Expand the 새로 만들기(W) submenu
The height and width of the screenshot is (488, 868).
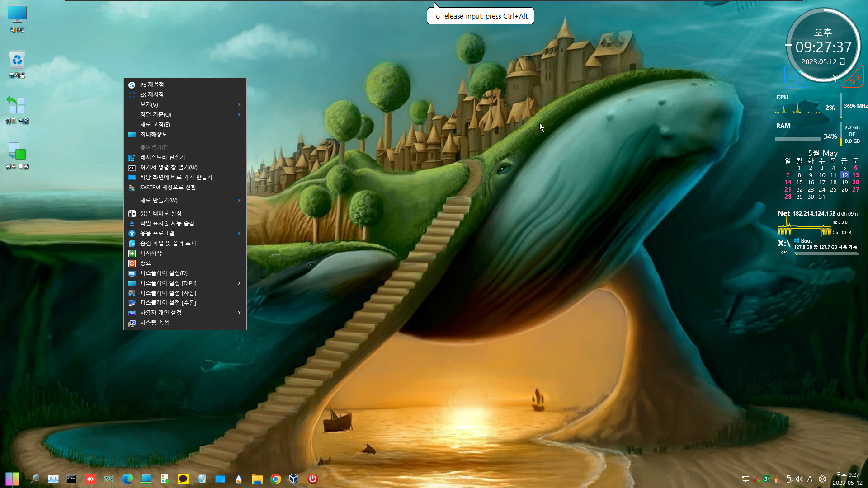tap(185, 200)
